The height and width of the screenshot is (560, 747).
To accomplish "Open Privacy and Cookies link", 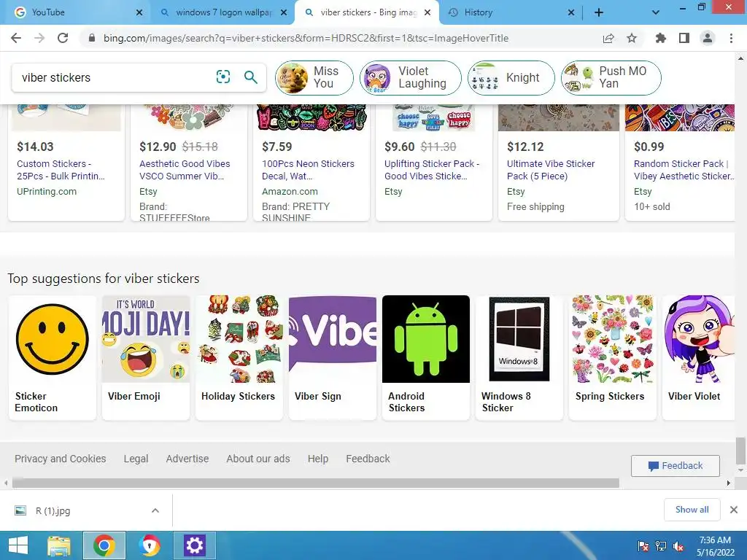I will point(60,459).
